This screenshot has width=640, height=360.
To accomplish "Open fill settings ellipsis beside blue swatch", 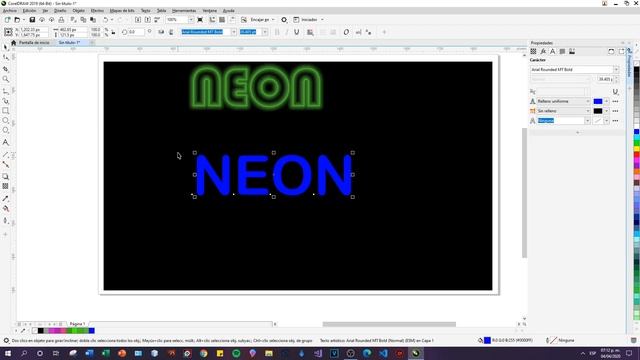I will tap(616, 101).
